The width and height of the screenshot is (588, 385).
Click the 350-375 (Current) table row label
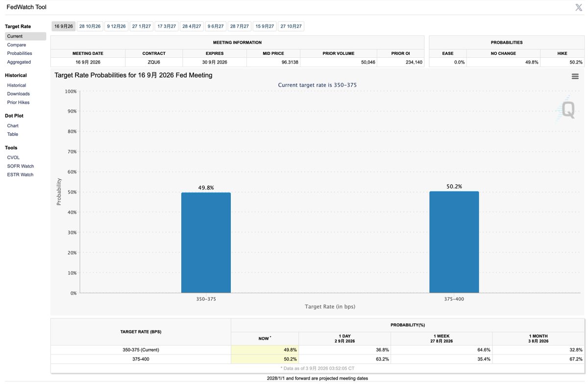(141, 350)
